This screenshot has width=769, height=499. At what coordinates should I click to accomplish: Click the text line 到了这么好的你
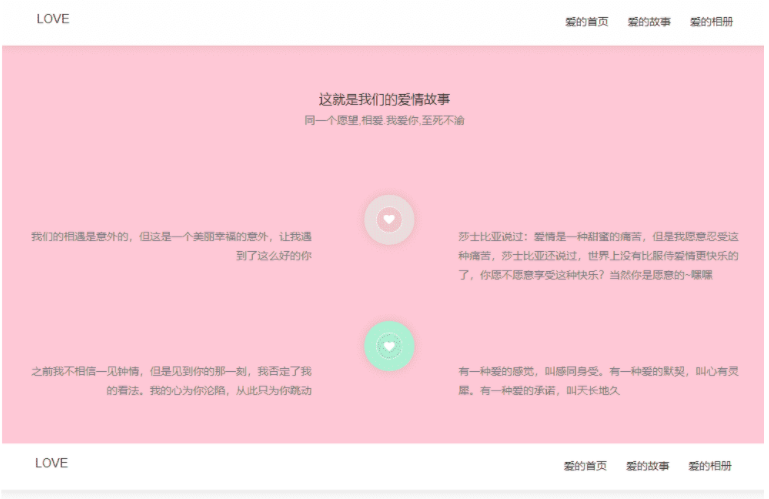pos(273,256)
